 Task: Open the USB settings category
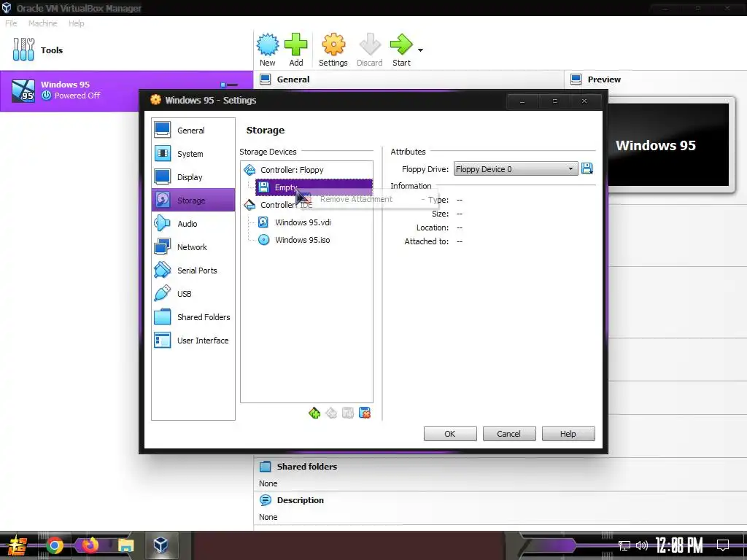pos(193,294)
